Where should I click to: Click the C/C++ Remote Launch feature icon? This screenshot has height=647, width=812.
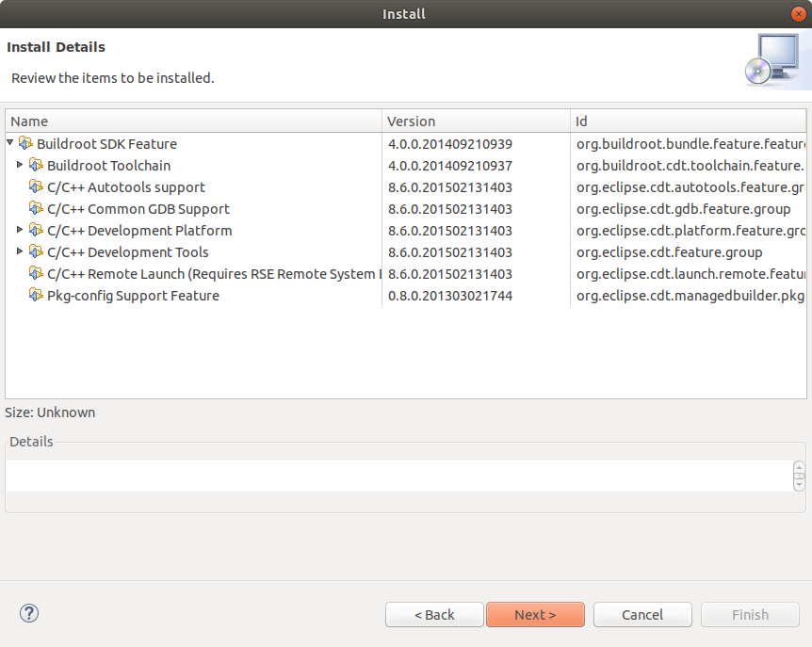(36, 274)
